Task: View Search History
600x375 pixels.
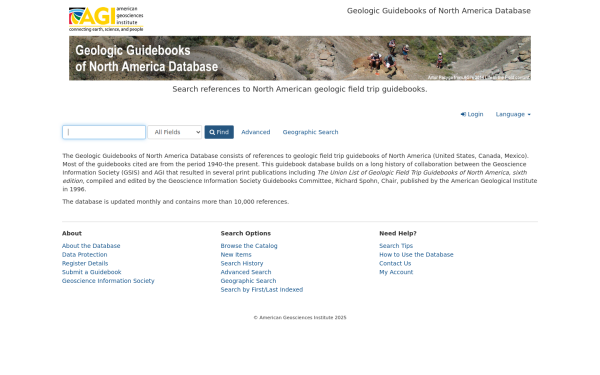Action: [x=242, y=263]
